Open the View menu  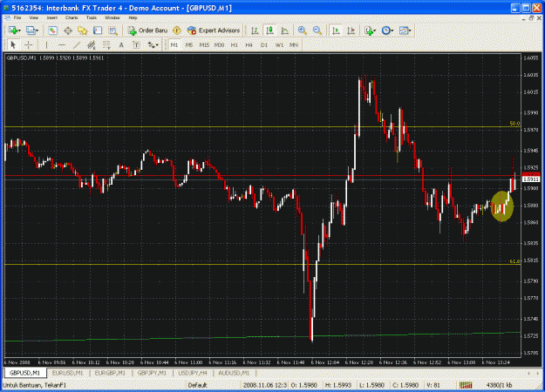point(34,17)
